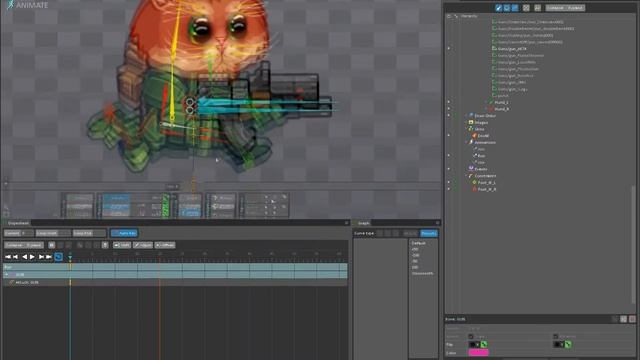Collapse the Constraints tree expander
The width and height of the screenshot is (640, 360).
(466, 176)
